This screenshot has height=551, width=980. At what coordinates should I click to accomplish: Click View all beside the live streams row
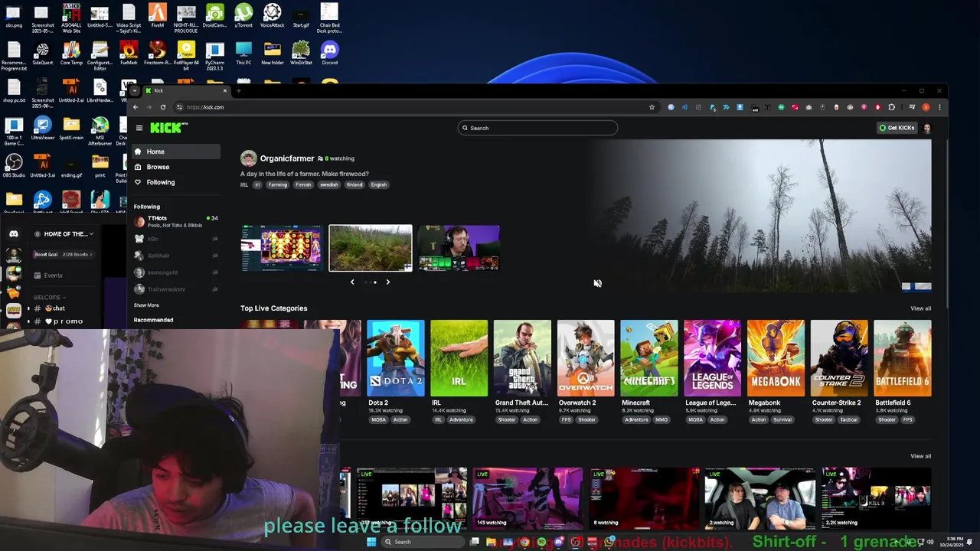pyautogui.click(x=920, y=456)
